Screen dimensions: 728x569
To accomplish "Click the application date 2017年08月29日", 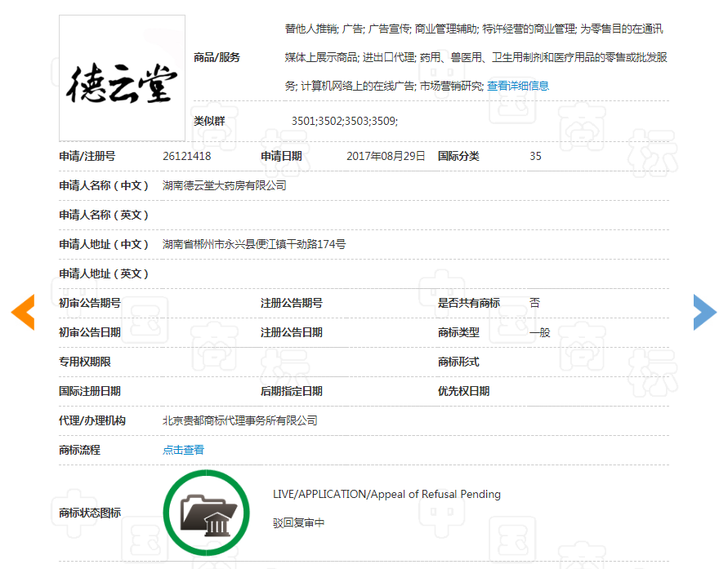I will click(386, 156).
